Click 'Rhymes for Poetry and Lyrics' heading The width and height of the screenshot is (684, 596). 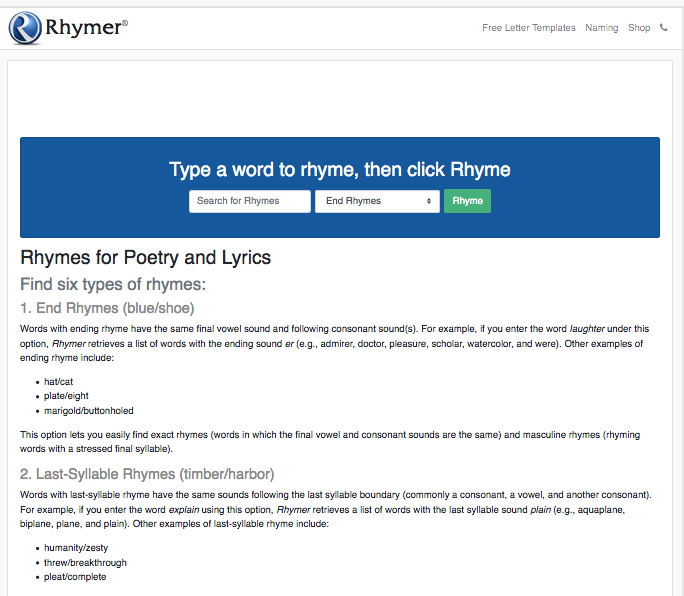(145, 257)
